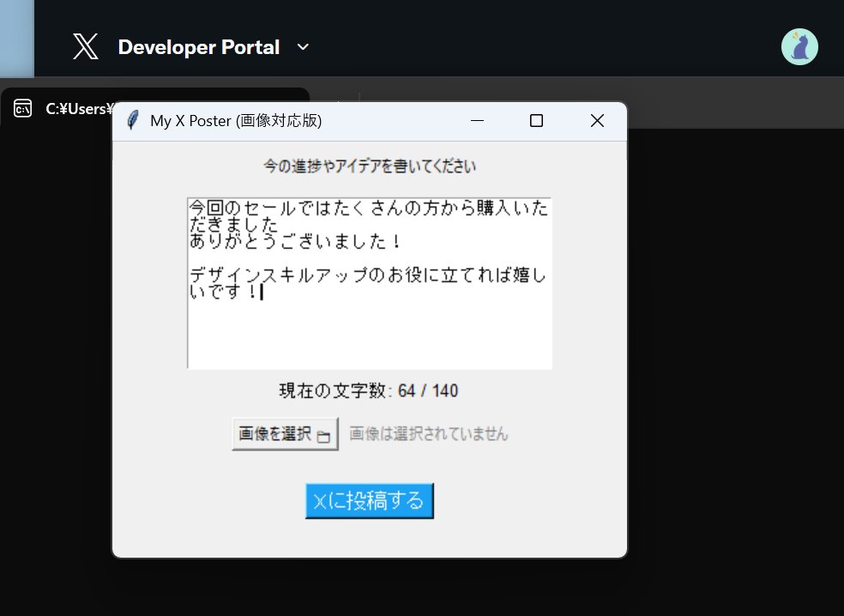Image resolution: width=844 pixels, height=616 pixels.
Task: Click the 今の進捗やアイデアを書いてください prompt label
Action: coord(370,166)
